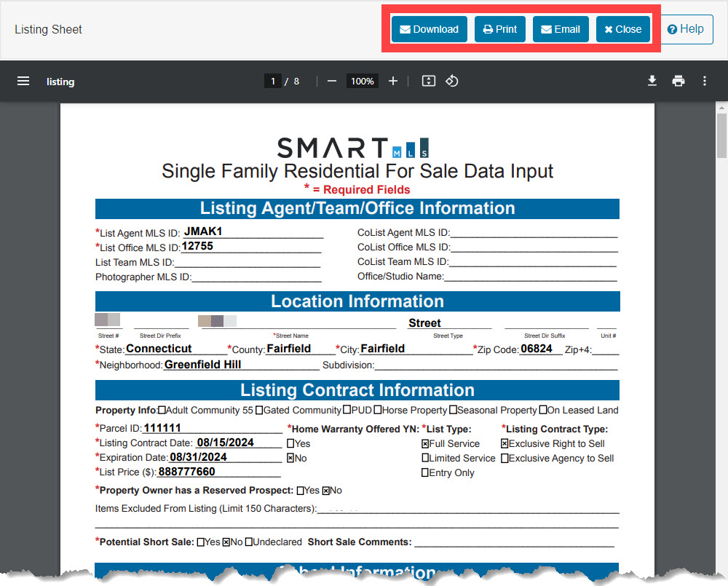Click List Price value 888777660

coord(186,472)
